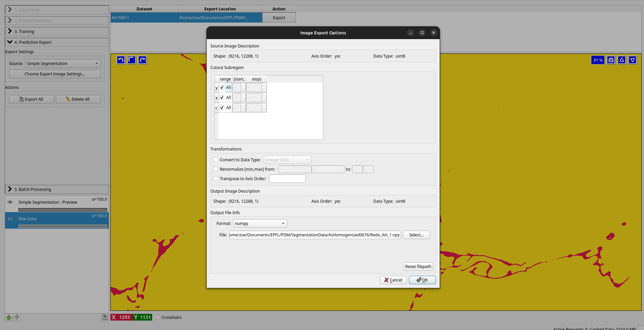The image size is (644, 330).
Task: Expand the 1. Input Data section
Action: click(x=56, y=10)
